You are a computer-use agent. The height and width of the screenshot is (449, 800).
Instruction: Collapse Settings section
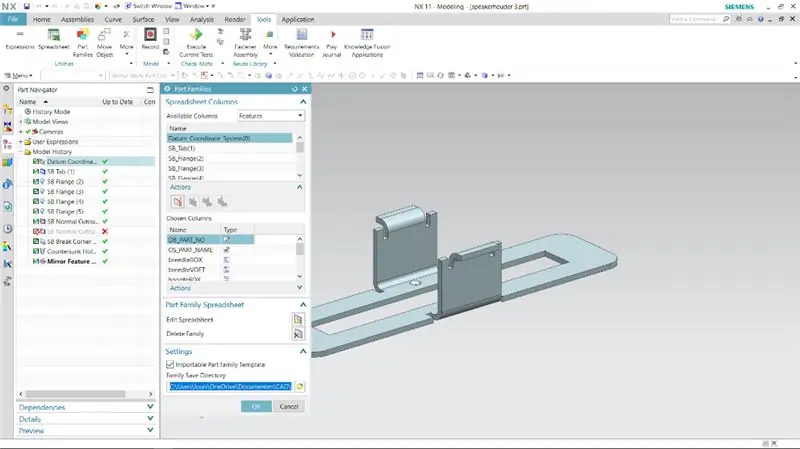(x=303, y=352)
